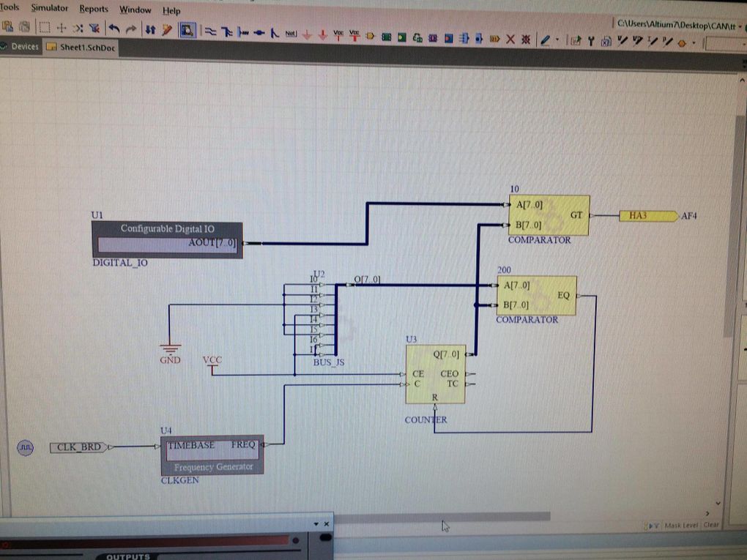Open the line tool dropdown arrow

point(557,38)
